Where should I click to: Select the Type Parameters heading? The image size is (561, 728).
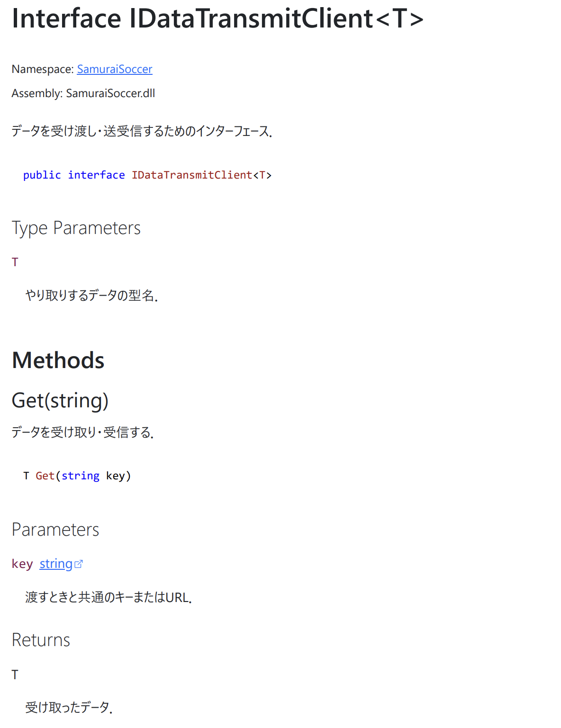point(76,228)
